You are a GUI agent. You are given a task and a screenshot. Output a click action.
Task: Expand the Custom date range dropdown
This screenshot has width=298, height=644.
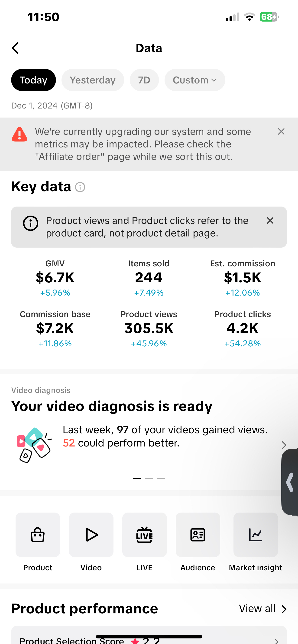(x=195, y=80)
